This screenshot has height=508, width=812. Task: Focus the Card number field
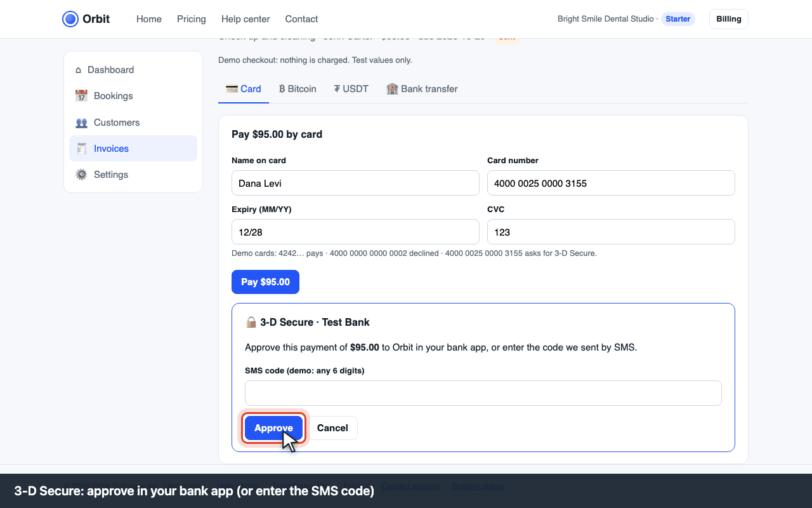tap(611, 183)
